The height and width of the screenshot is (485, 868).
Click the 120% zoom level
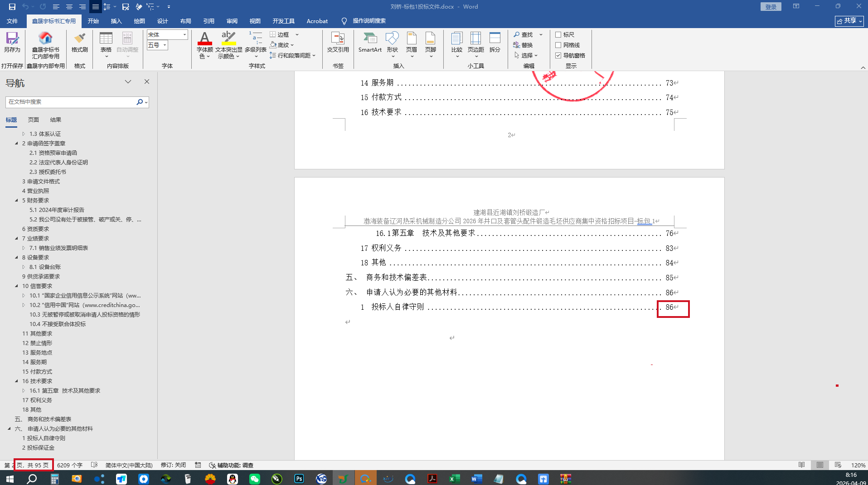click(858, 465)
